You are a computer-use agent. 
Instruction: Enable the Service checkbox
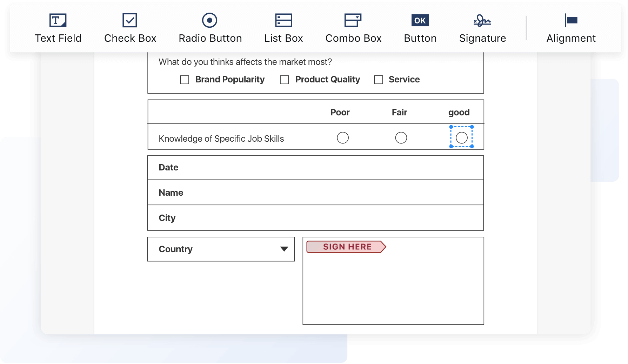[x=379, y=80]
